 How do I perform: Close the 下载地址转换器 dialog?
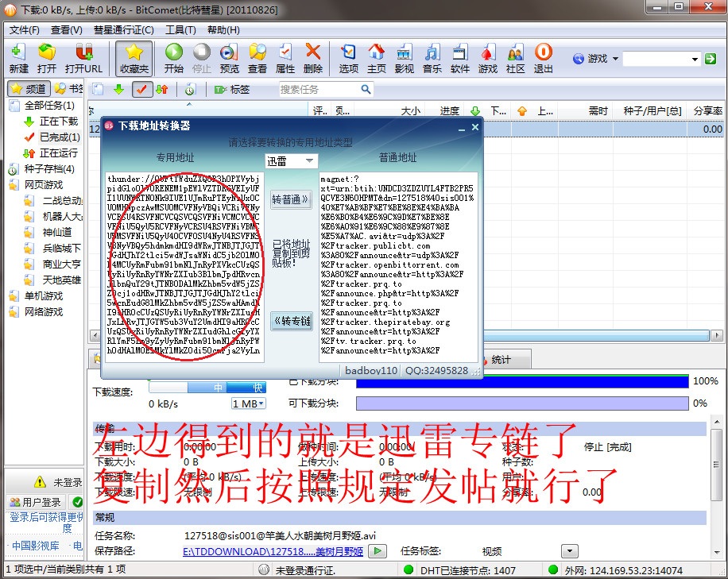pos(475,126)
